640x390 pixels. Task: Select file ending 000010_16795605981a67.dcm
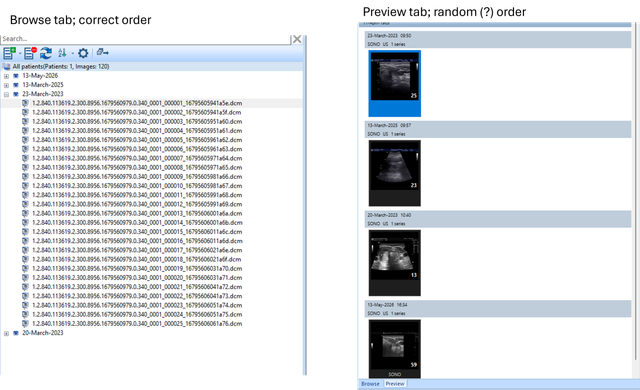pos(137,186)
